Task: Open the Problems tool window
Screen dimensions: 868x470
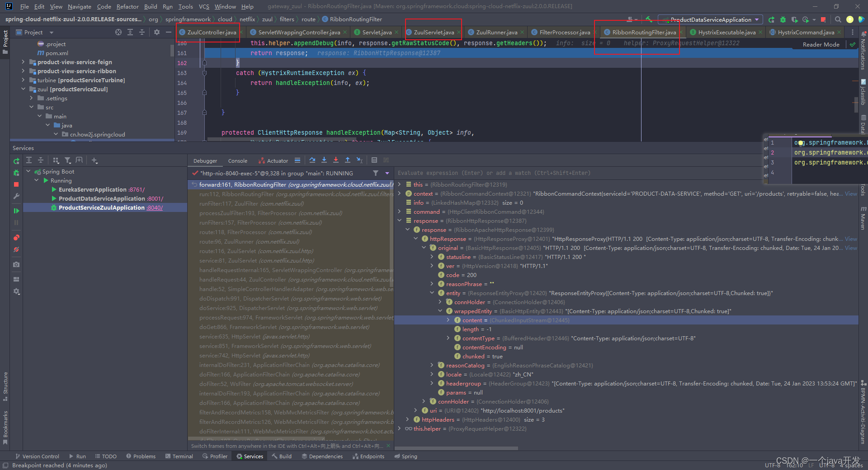Action: coord(141,456)
